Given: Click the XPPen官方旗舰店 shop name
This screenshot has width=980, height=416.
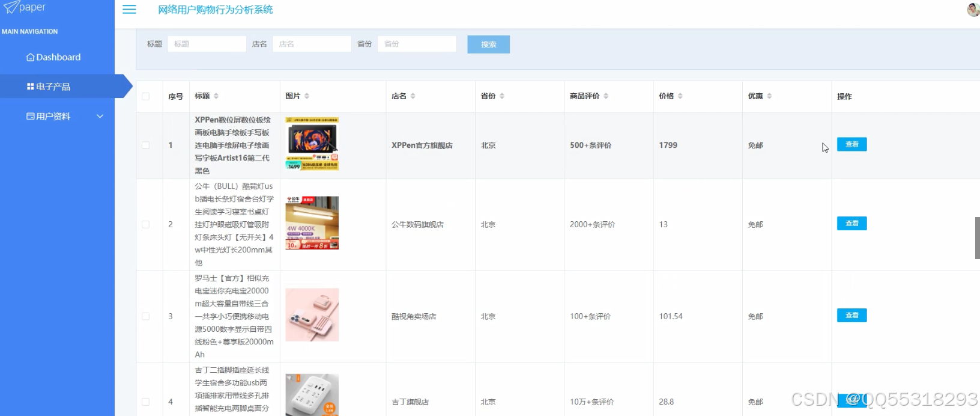Looking at the screenshot, I should pyautogui.click(x=422, y=145).
